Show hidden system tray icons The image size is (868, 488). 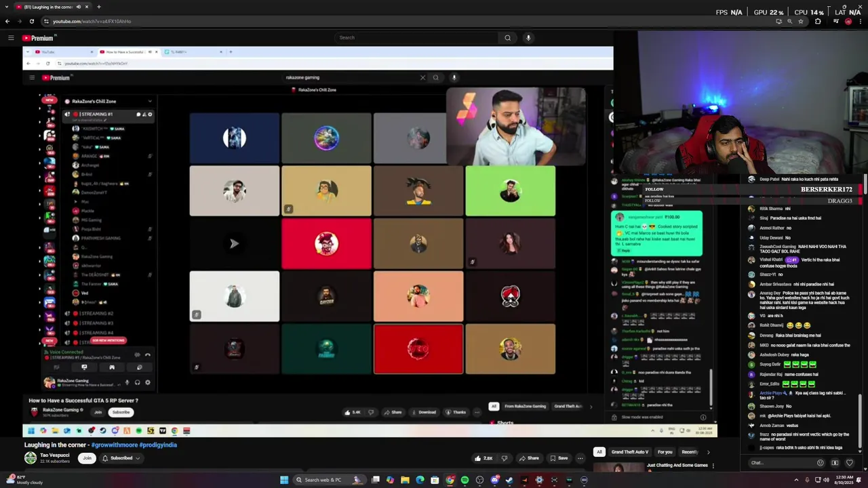click(x=796, y=481)
